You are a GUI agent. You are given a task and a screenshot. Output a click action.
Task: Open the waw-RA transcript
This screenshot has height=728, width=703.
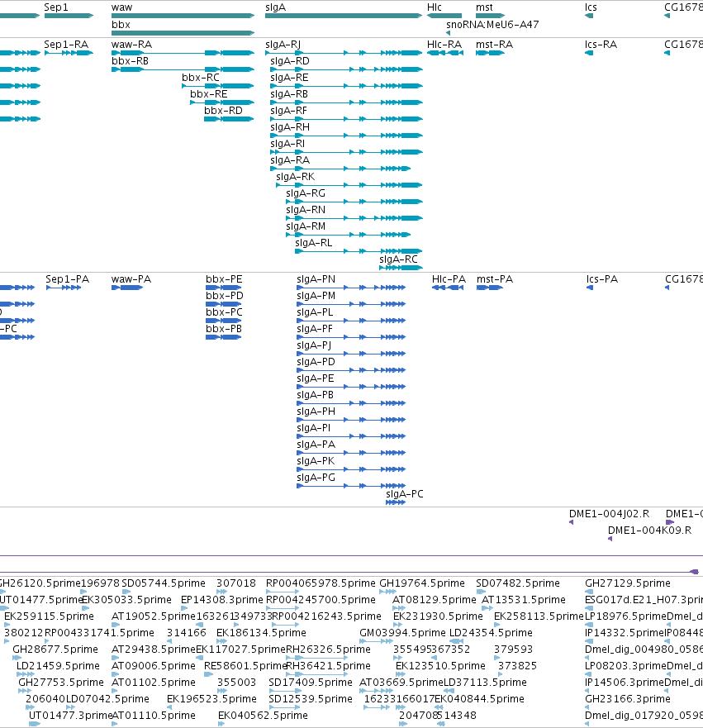click(183, 53)
